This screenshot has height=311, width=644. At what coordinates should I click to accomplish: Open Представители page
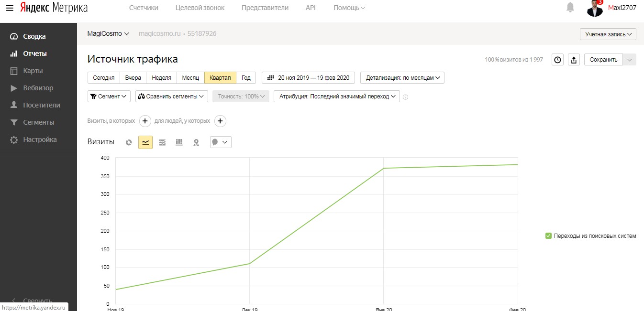265,8
